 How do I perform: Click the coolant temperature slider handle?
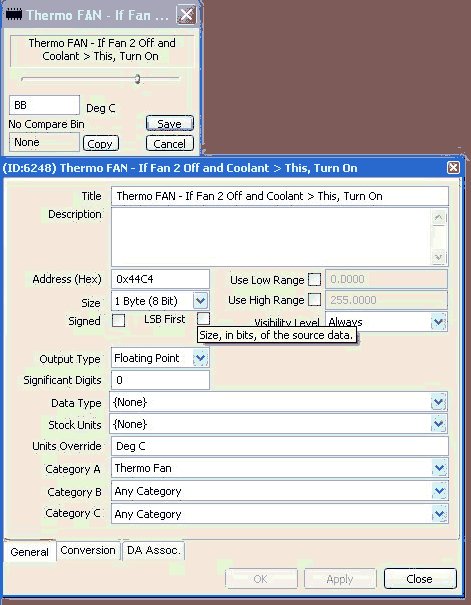coord(137,79)
